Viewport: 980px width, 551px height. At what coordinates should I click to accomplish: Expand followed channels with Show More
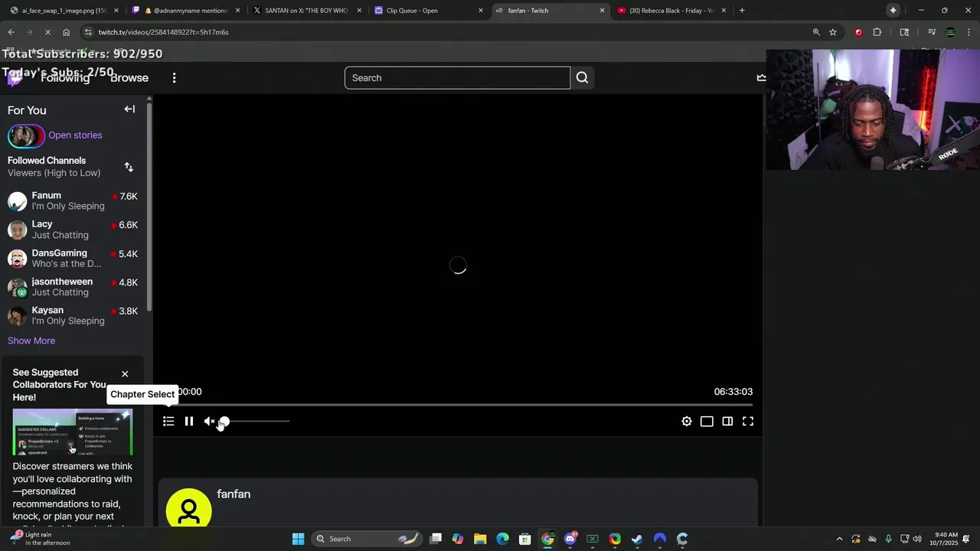click(31, 341)
